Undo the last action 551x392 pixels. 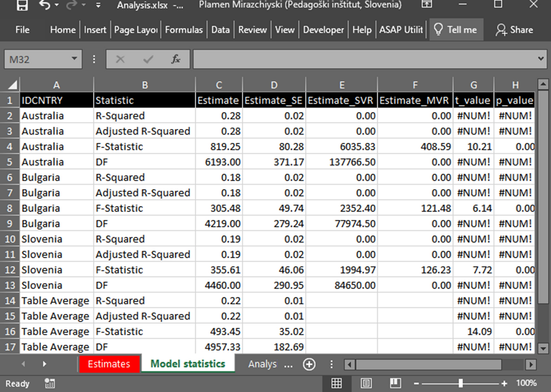(x=45, y=5)
